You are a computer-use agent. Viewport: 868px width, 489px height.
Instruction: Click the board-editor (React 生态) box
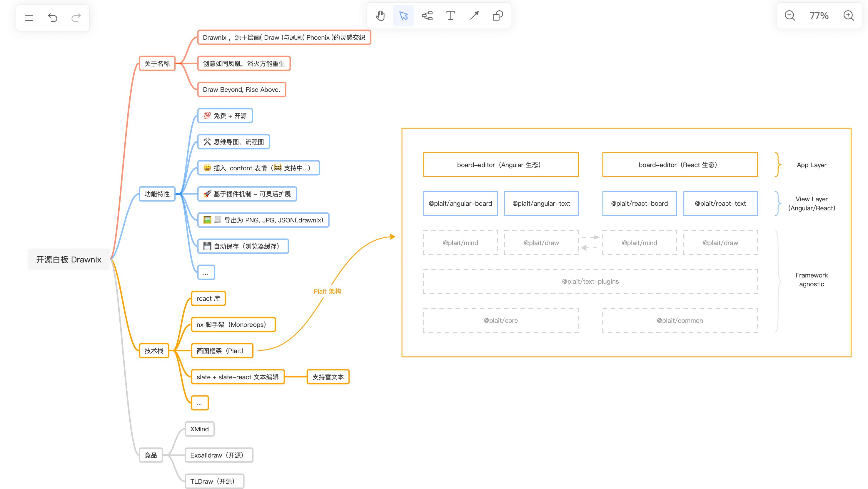pyautogui.click(x=680, y=165)
